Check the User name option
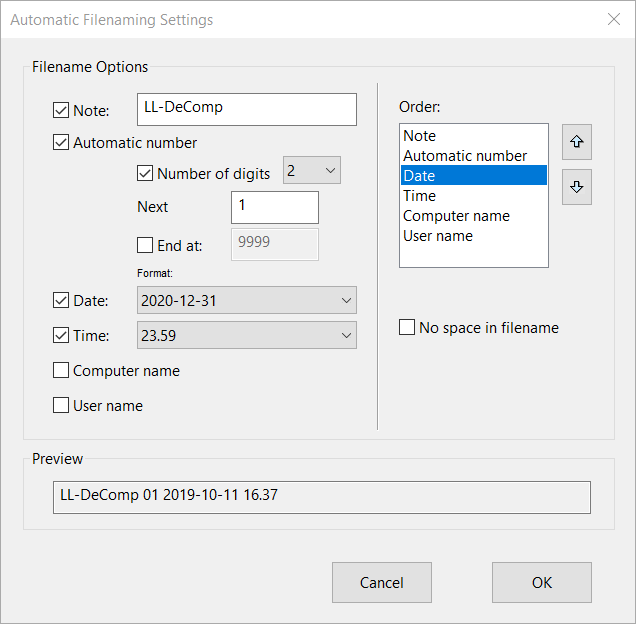This screenshot has height=624, width=636. (61, 406)
